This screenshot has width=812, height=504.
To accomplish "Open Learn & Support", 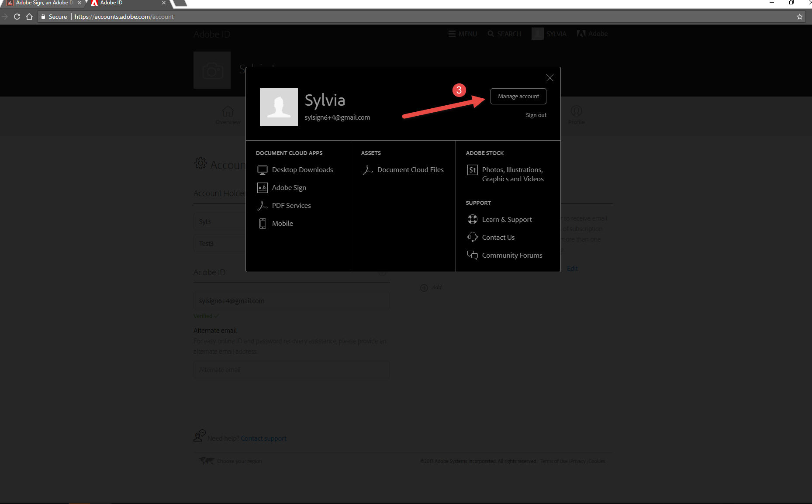I will pyautogui.click(x=507, y=220).
